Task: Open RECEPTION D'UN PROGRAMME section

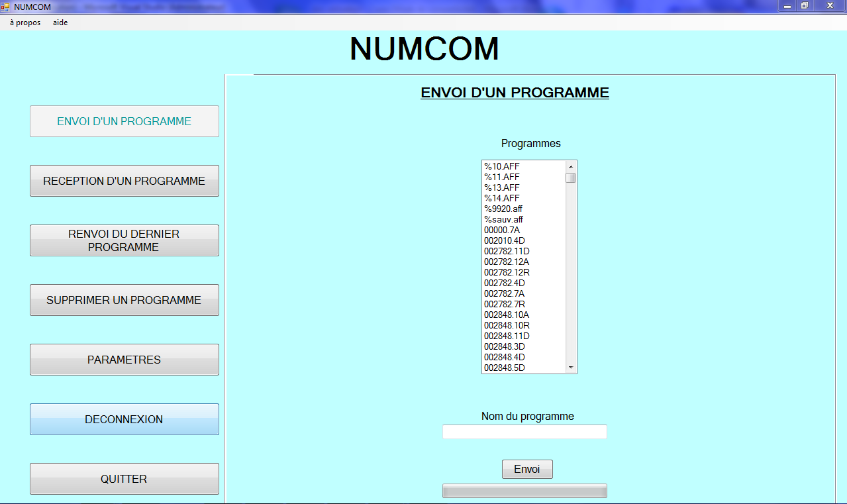Action: tap(124, 181)
